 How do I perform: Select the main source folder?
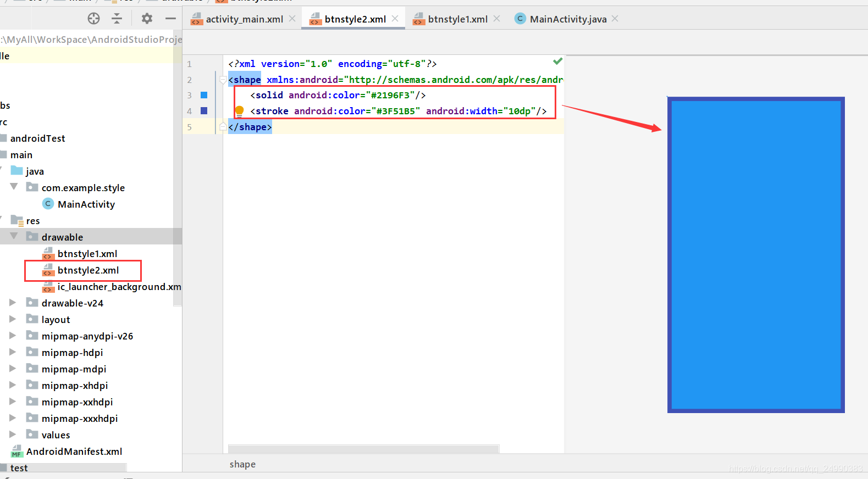click(x=21, y=155)
